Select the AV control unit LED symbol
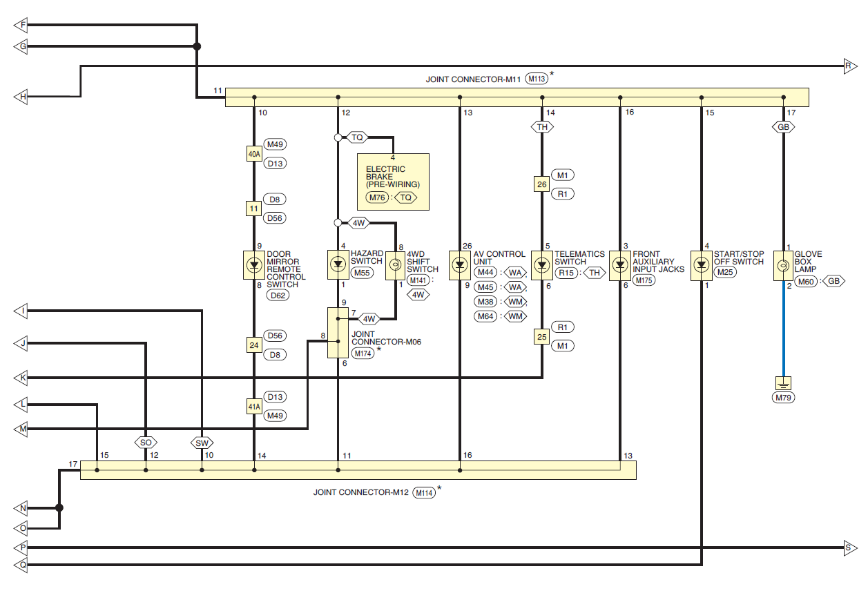Screen dimensions: 868x591 point(460,264)
